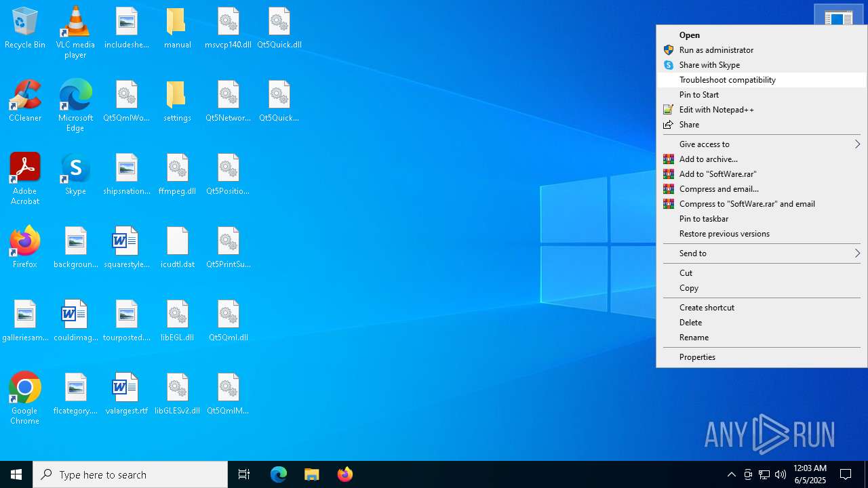Choose Cut from the context menu
868x488 pixels.
pos(762,273)
